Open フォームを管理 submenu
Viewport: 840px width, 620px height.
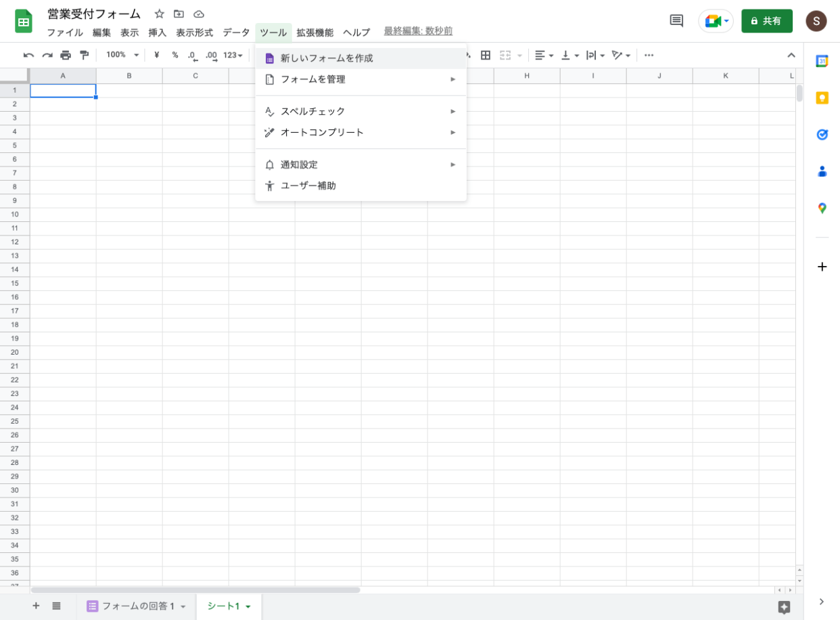tap(360, 79)
